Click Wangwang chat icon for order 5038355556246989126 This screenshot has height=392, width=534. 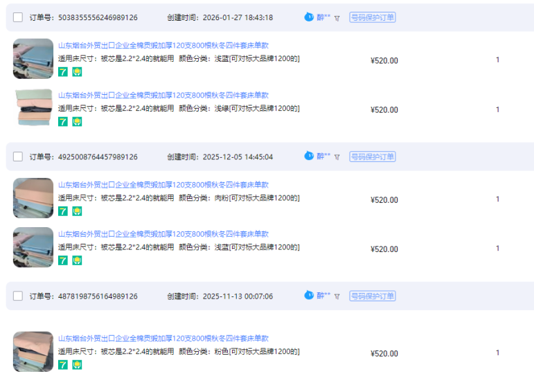click(309, 17)
